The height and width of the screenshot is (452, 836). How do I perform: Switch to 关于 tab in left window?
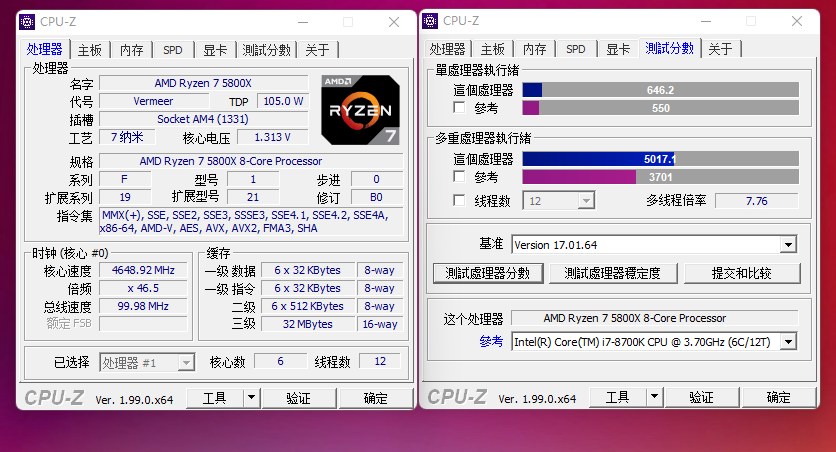[317, 50]
